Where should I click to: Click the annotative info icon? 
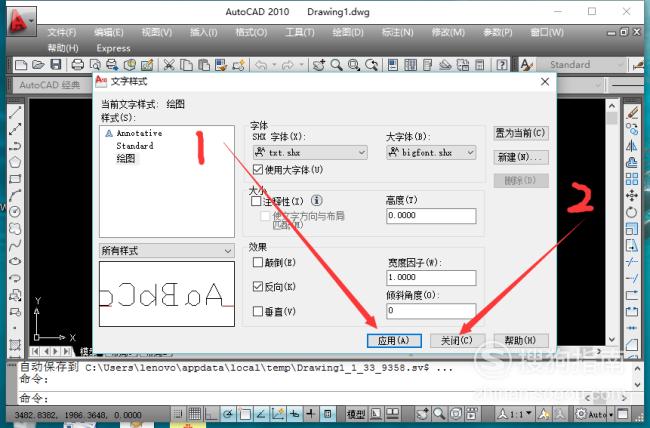click(317, 201)
